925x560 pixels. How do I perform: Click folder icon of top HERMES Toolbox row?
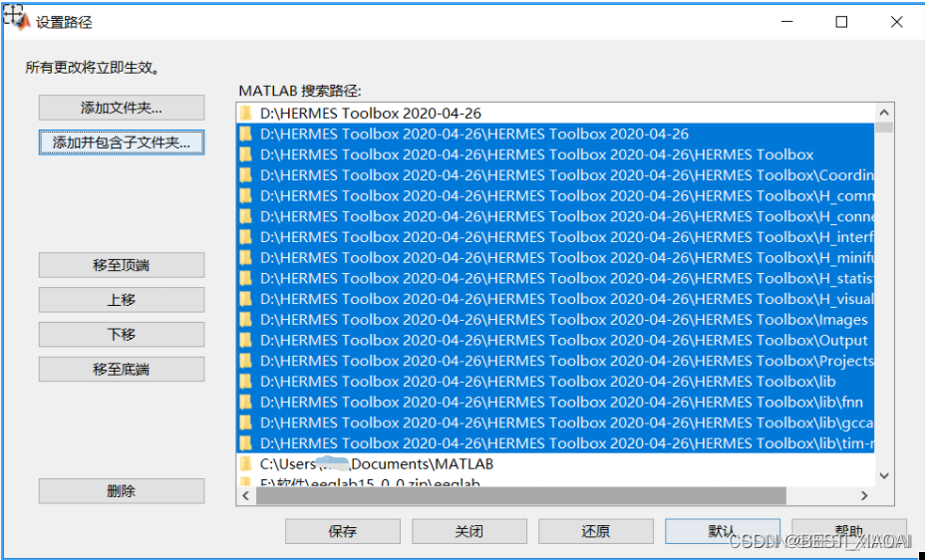[246, 114]
